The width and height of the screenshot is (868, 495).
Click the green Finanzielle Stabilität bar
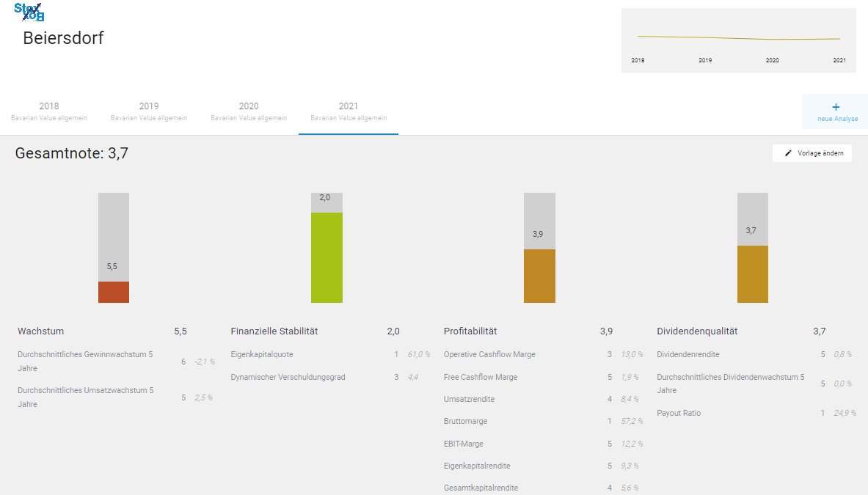click(x=327, y=257)
